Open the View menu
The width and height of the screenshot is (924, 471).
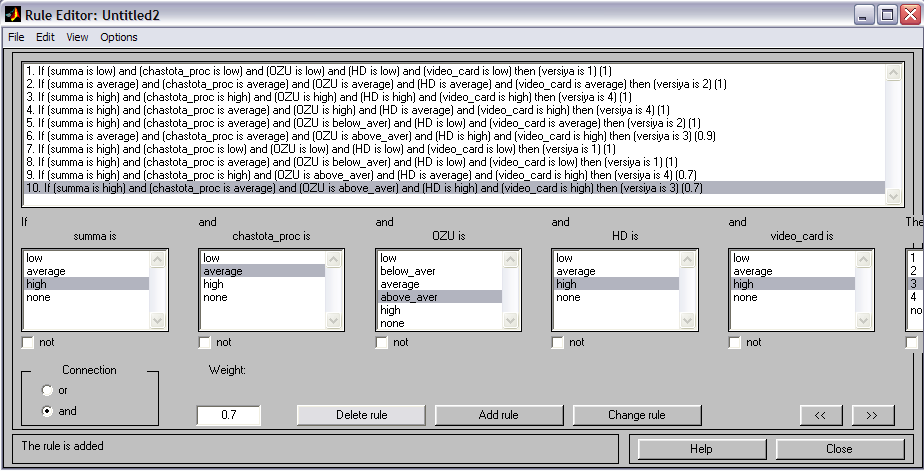pyautogui.click(x=77, y=37)
